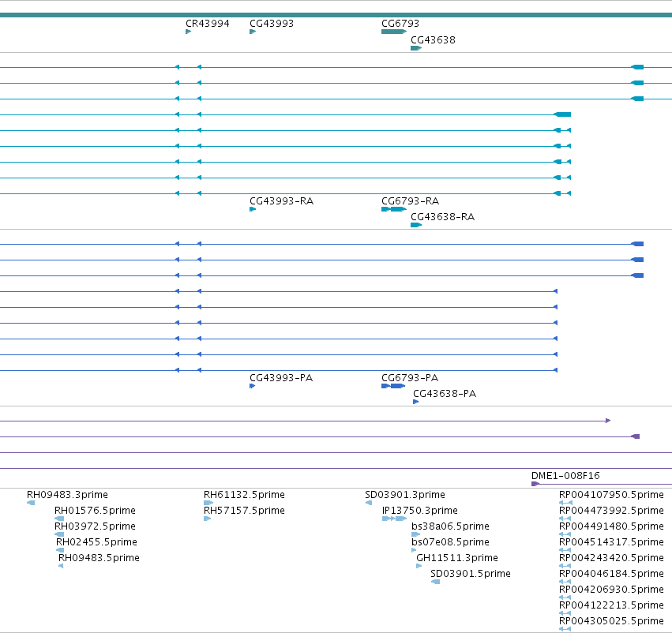Viewport: 672px width, 633px height.
Task: Click the RP004046184.5prime paired glyph
Action: tap(565, 582)
